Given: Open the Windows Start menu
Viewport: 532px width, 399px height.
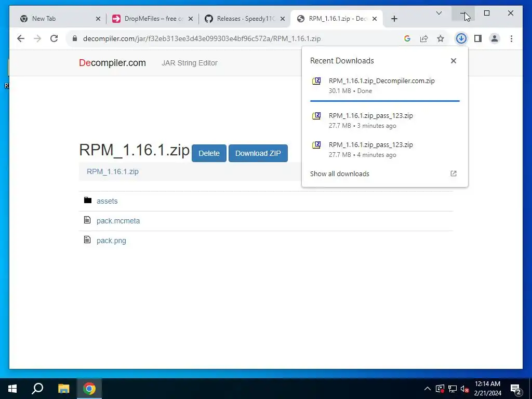Looking at the screenshot, I should point(12,389).
